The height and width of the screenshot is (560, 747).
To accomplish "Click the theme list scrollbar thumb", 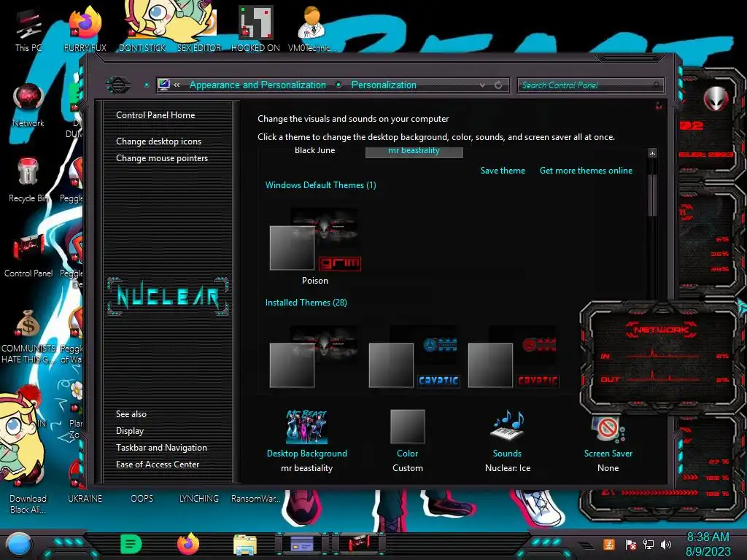I will click(653, 195).
